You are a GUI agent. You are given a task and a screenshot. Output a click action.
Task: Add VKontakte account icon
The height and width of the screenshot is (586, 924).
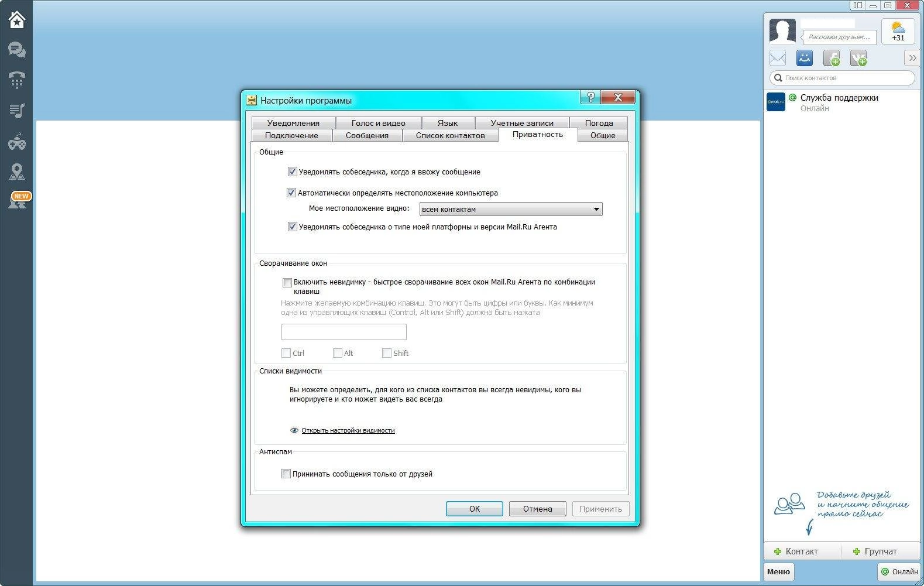[858, 58]
